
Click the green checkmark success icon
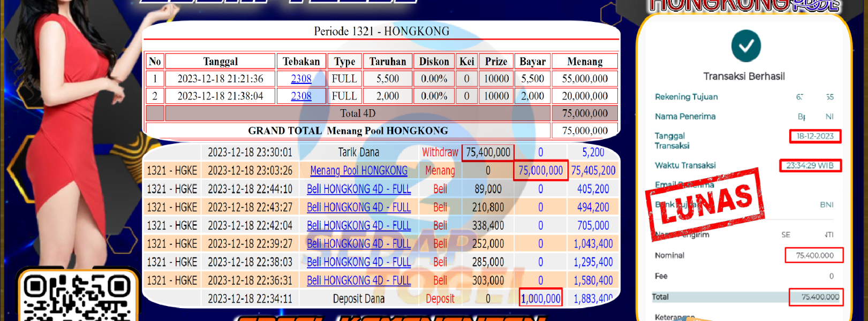tap(746, 46)
